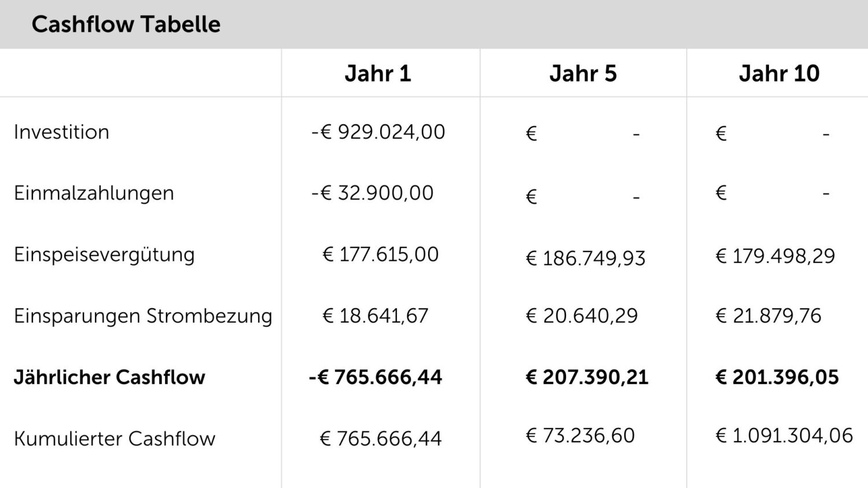Click the Einspeisevergütung row label
The height and width of the screenshot is (488, 868).
104,254
